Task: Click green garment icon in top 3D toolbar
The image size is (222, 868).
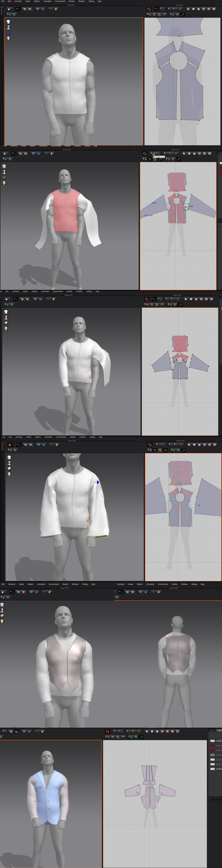Action: [25, 9]
